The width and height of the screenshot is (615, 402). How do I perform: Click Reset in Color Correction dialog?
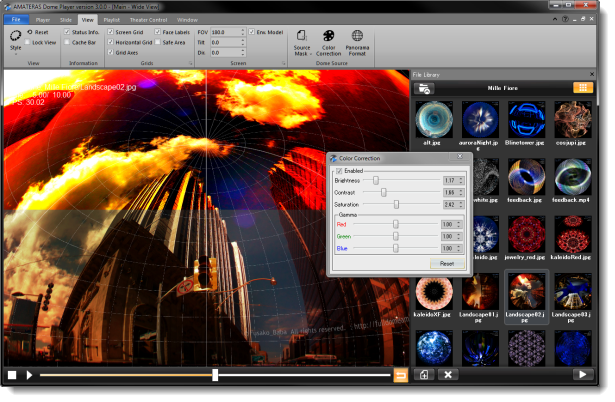click(447, 264)
